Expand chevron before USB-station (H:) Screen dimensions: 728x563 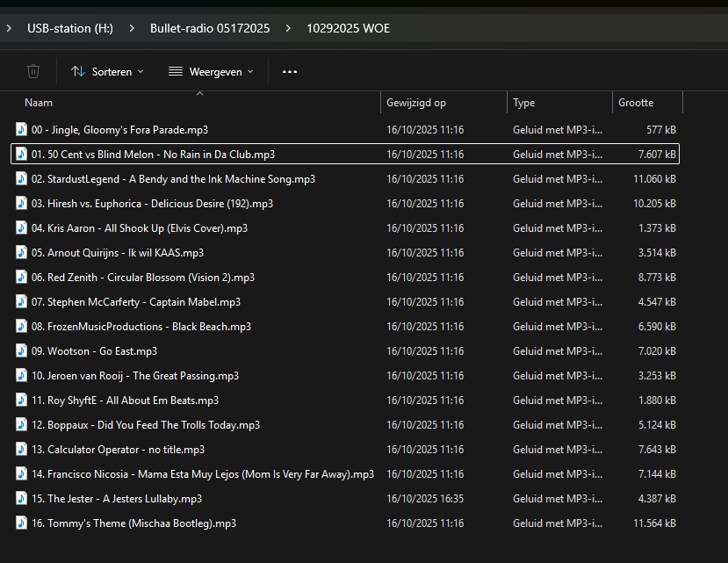point(9,28)
